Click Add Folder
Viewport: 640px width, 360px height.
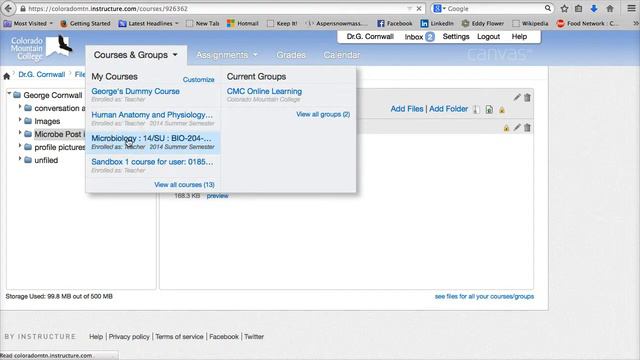pos(448,109)
